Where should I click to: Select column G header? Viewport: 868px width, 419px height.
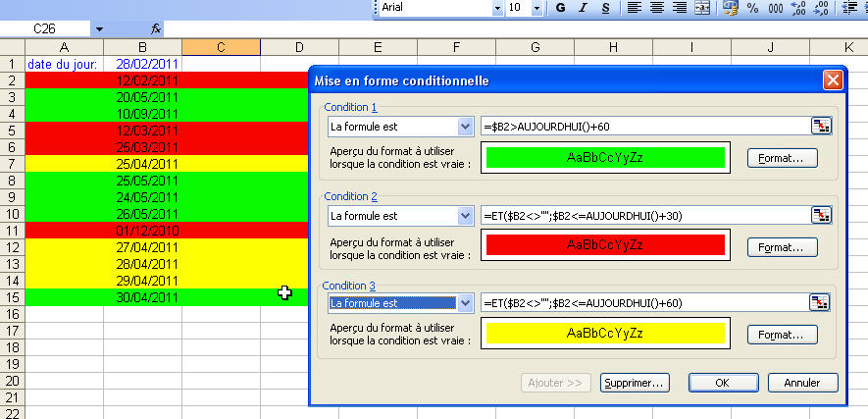[x=535, y=48]
